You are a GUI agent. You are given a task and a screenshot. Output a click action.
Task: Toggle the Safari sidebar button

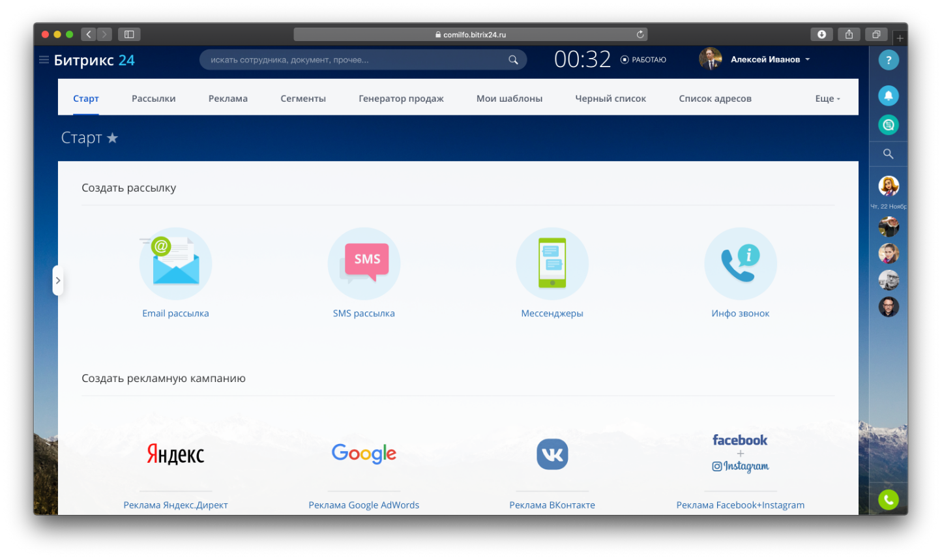click(129, 35)
